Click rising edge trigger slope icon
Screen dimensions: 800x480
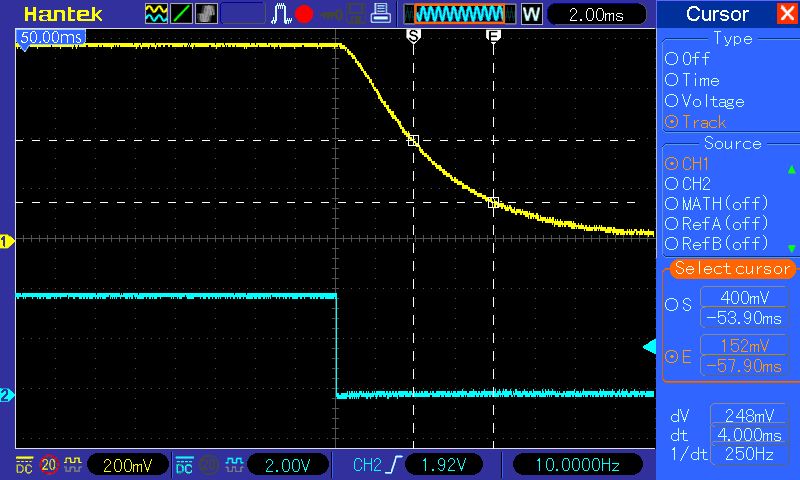[x=394, y=465]
